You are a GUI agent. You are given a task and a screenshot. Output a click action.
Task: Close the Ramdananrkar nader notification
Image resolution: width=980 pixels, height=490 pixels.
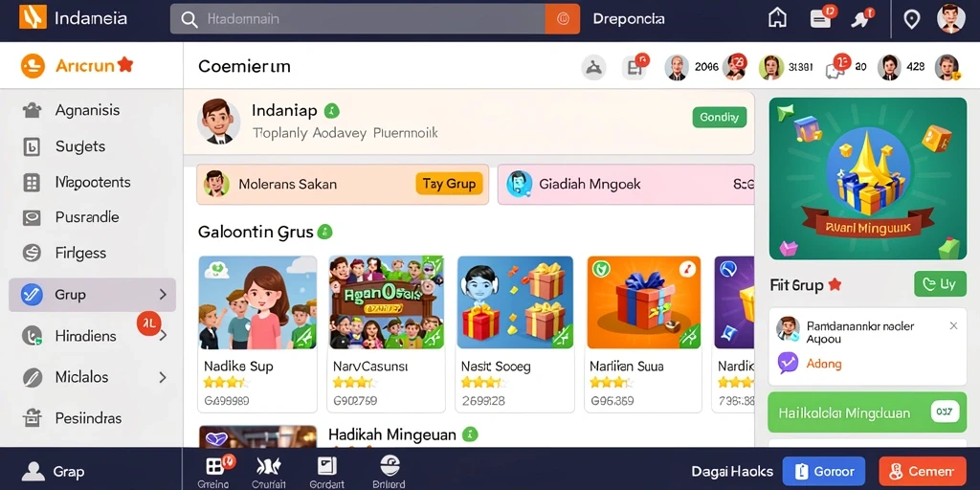[953, 325]
